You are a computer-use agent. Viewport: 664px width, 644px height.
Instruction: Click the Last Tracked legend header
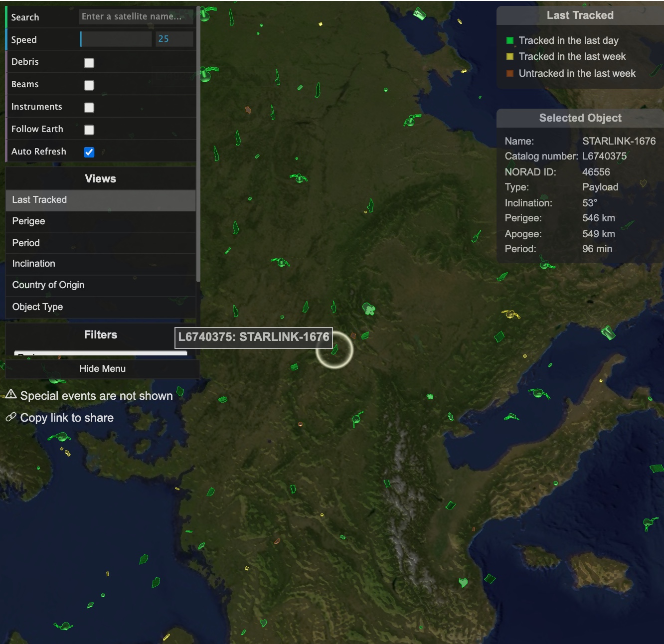(580, 15)
